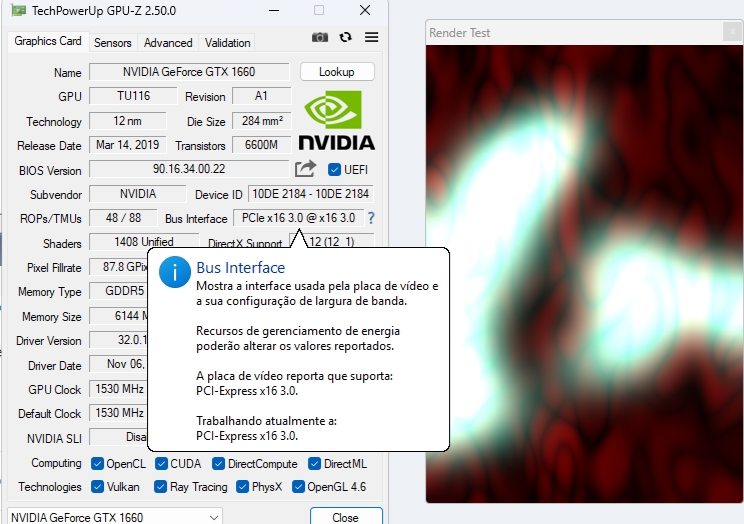Click the NVIDIA logo image
Viewport: 744px width, 524px height.
pyautogui.click(x=336, y=121)
